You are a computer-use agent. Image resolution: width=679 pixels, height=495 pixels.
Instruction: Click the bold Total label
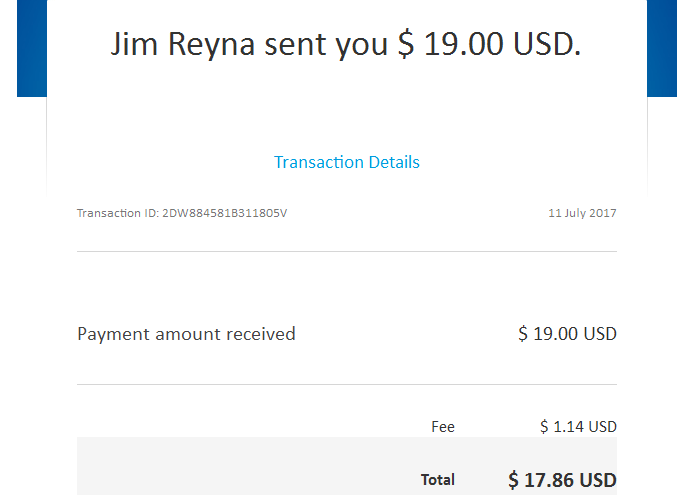click(x=438, y=480)
